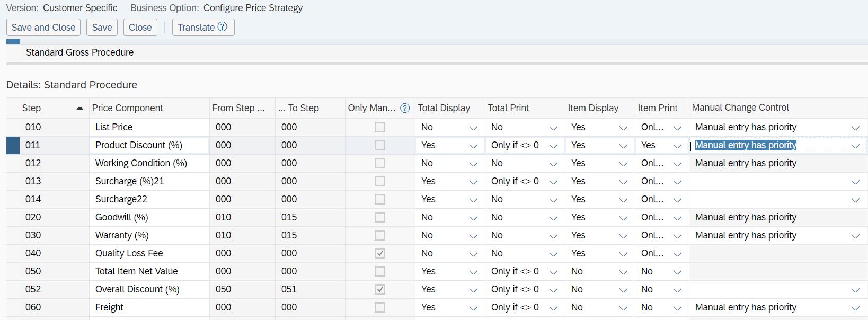
Task: Click the Translate button
Action: (203, 28)
